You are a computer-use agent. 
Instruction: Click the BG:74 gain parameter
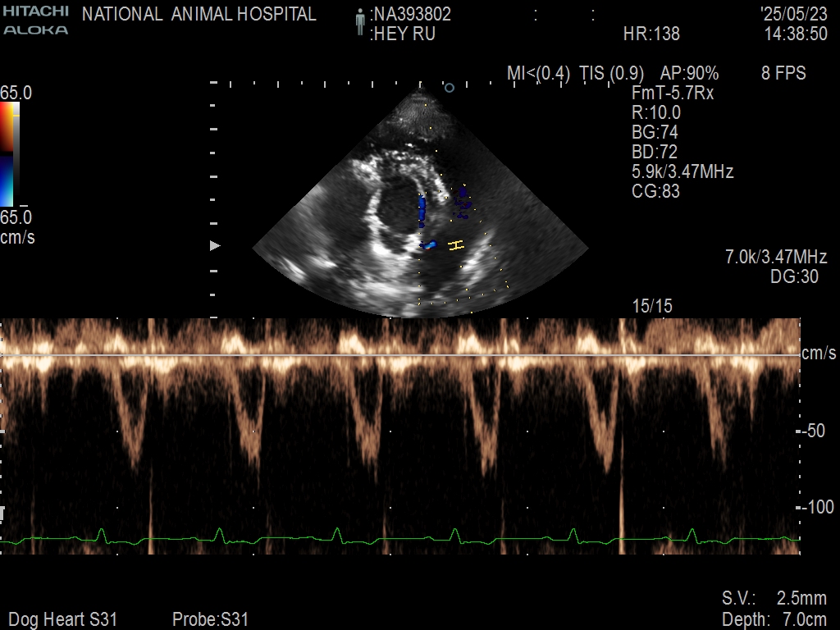point(655,132)
